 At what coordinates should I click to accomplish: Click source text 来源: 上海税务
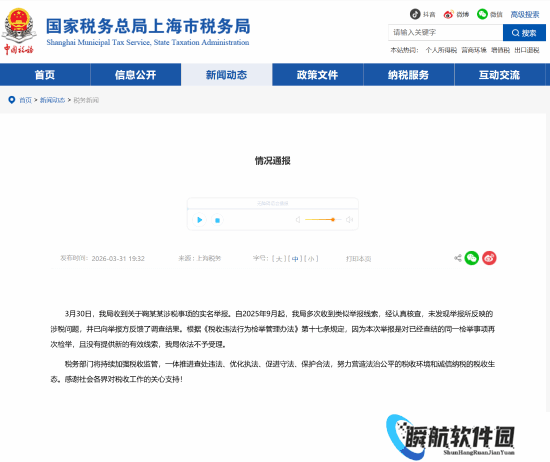(x=200, y=259)
